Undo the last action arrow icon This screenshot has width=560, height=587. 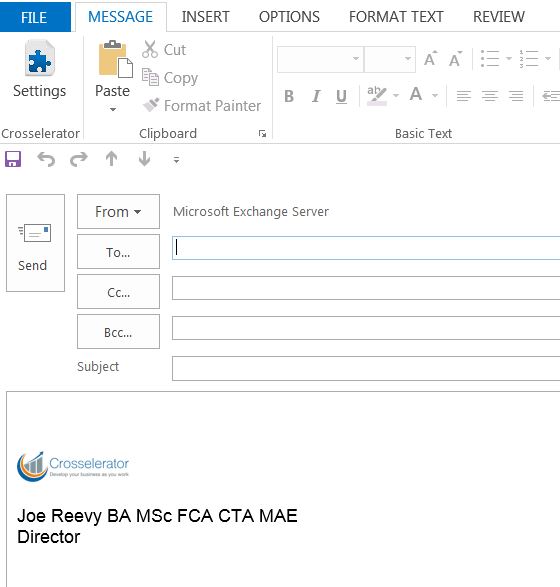46,159
